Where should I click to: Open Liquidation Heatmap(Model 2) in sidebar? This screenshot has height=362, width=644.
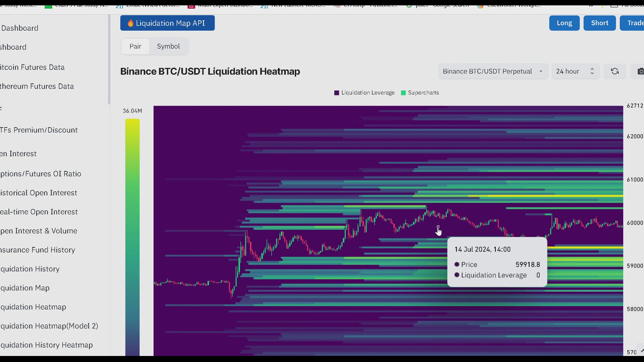49,325
